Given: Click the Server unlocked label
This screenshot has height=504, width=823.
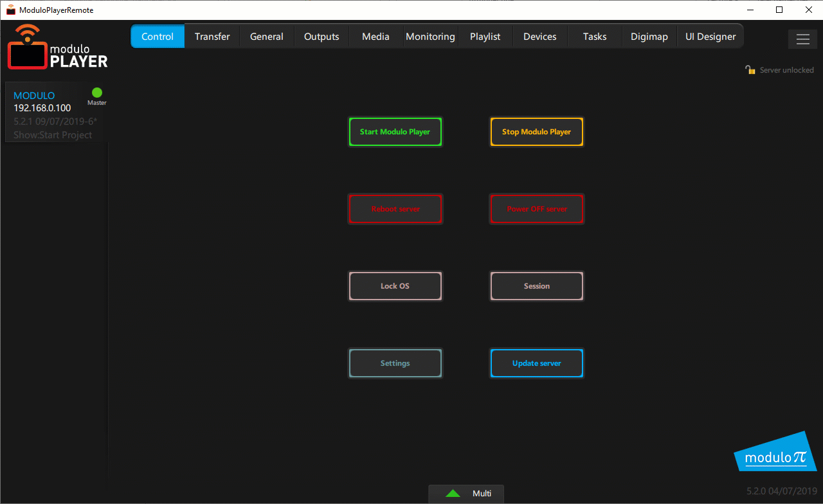Looking at the screenshot, I should tap(787, 70).
